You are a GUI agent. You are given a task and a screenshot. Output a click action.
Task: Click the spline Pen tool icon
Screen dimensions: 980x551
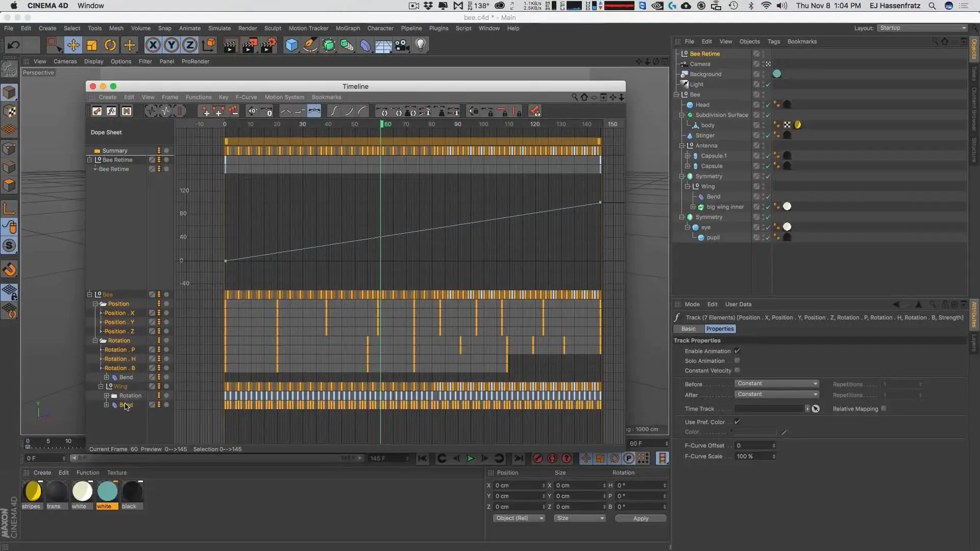tap(310, 45)
